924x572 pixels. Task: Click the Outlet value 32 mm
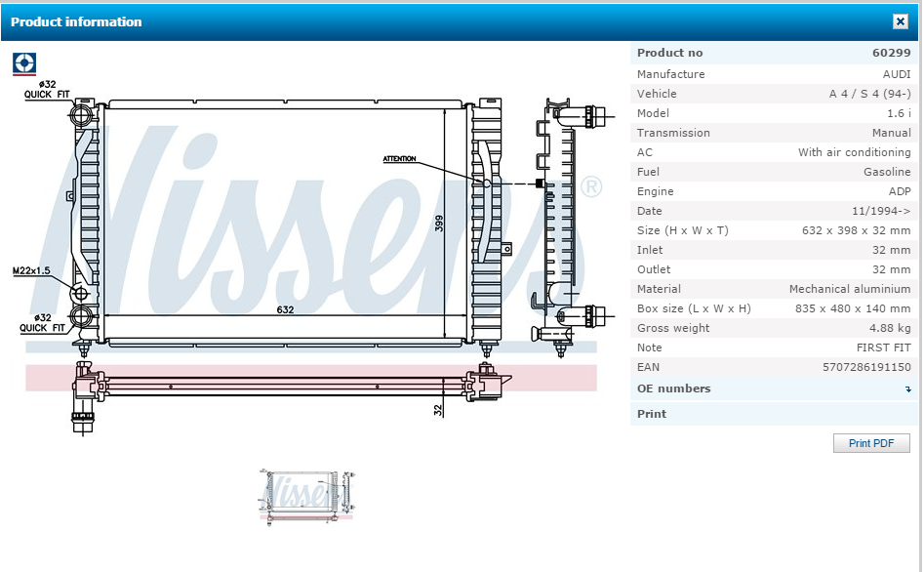point(891,268)
